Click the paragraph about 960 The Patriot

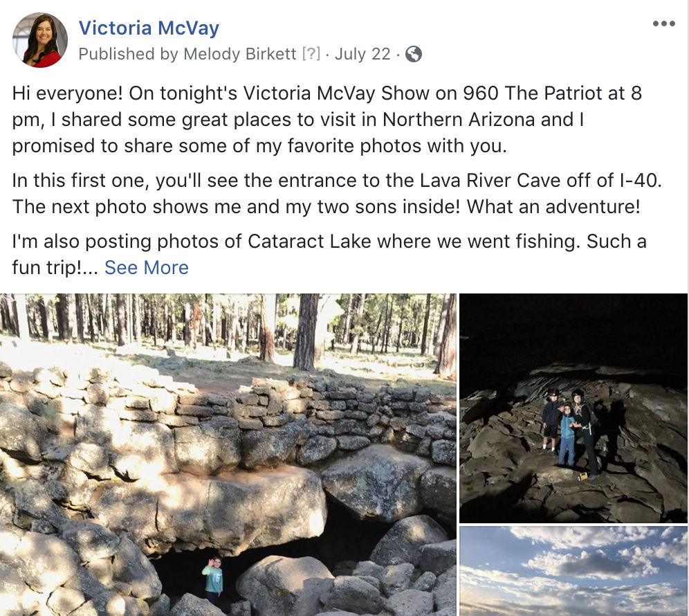tap(327, 120)
